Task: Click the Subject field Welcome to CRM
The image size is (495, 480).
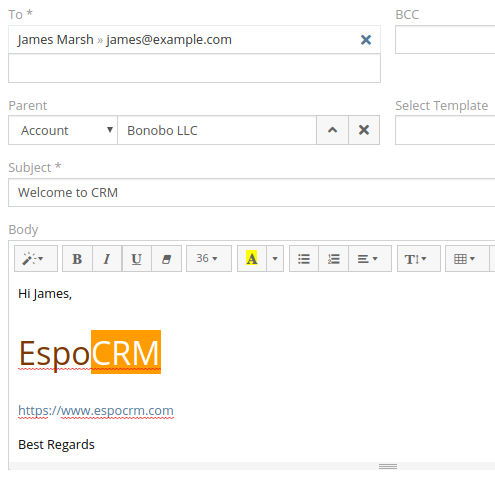Action: pyautogui.click(x=252, y=193)
